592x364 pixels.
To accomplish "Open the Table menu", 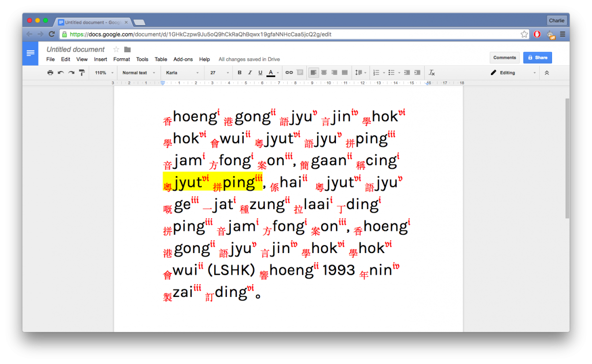I will 161,59.
